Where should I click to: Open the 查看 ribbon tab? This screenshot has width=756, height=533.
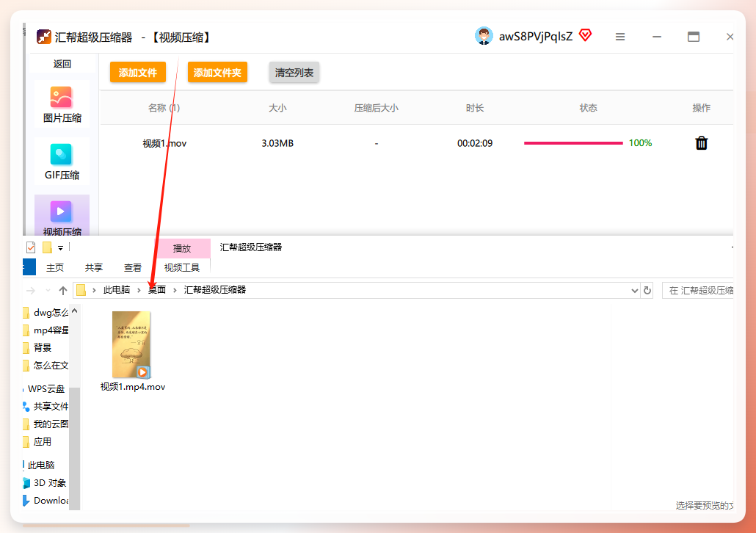coord(133,268)
